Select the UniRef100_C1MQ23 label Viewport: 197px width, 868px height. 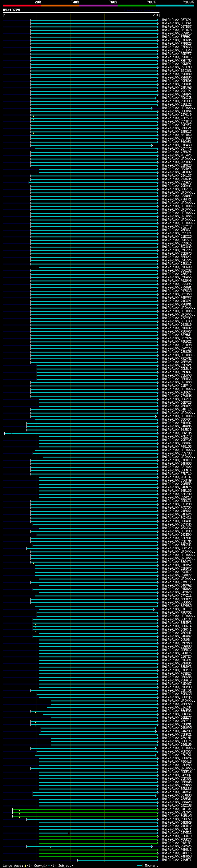[177, 165]
